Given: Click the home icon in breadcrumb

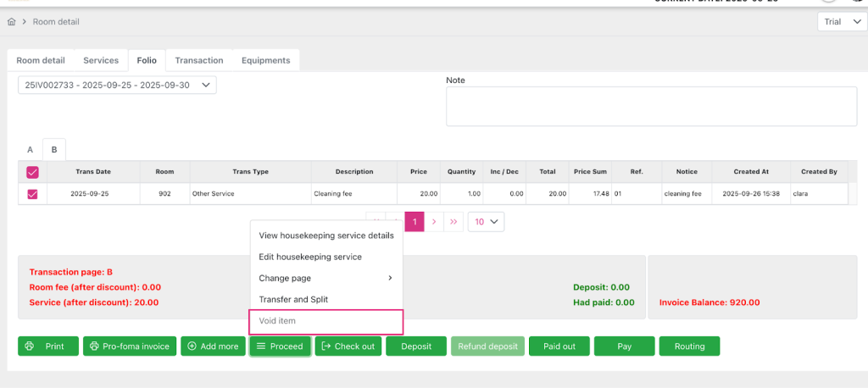Looking at the screenshot, I should coord(12,21).
